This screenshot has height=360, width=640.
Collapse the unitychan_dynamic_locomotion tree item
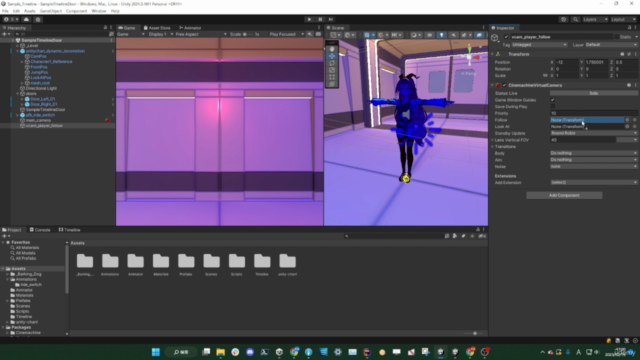coord(17,51)
